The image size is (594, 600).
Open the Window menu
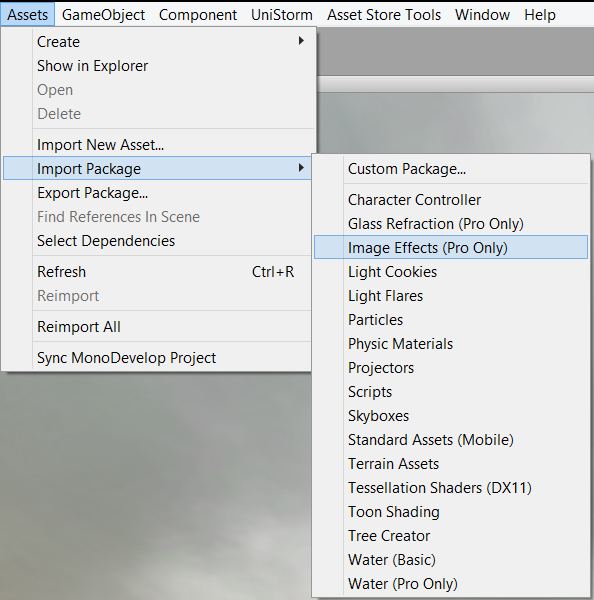[482, 15]
